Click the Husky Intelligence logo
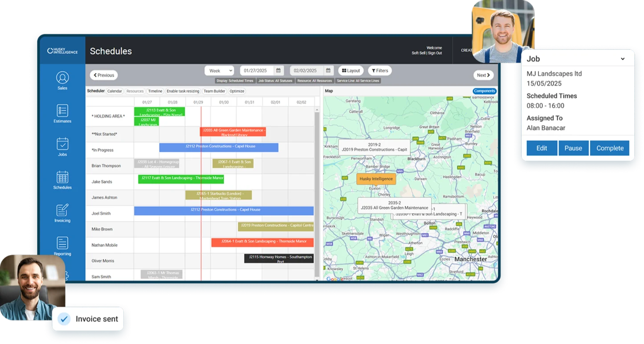644x344 pixels. click(x=62, y=51)
